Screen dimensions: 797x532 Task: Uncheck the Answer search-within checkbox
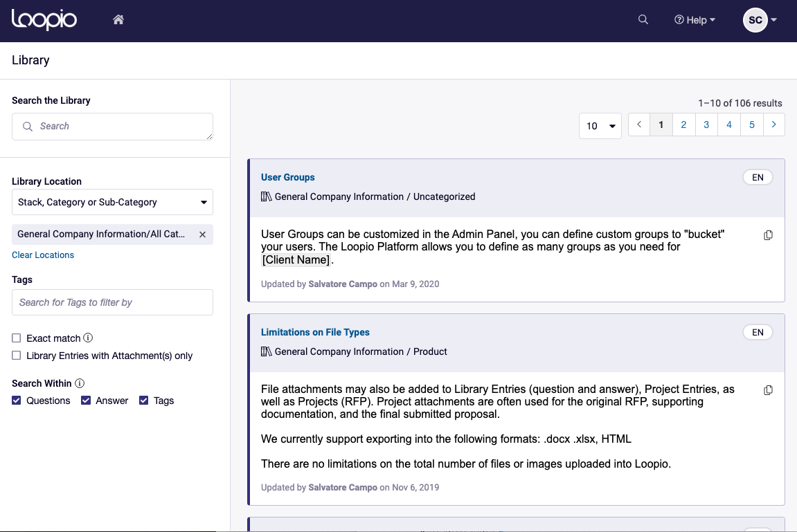86,401
